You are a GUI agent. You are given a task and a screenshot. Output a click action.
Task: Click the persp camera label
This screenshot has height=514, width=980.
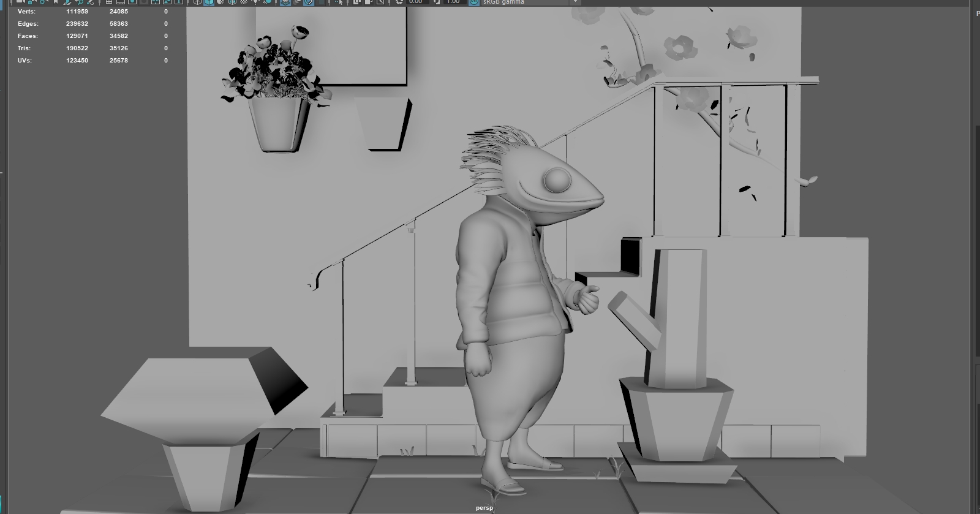484,508
